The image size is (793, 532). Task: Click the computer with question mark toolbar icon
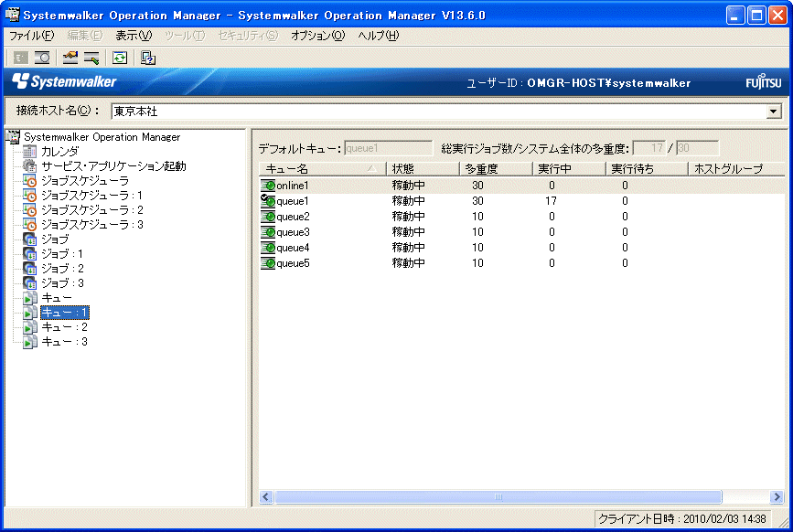[147, 59]
